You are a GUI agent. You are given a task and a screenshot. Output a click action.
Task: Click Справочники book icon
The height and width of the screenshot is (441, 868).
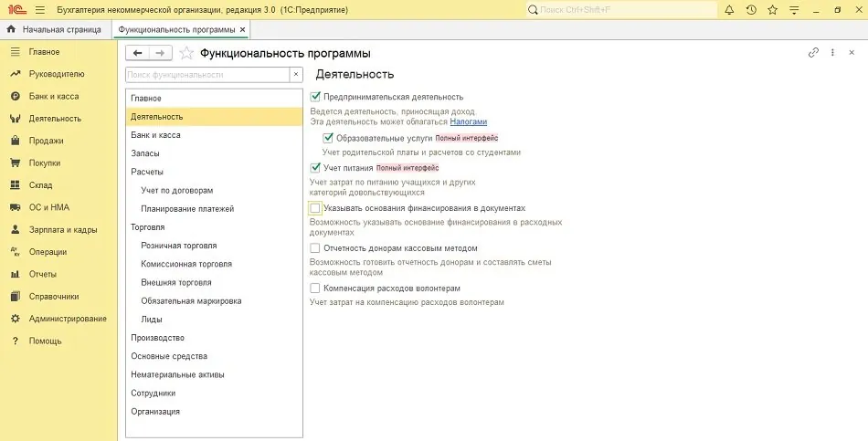16,296
